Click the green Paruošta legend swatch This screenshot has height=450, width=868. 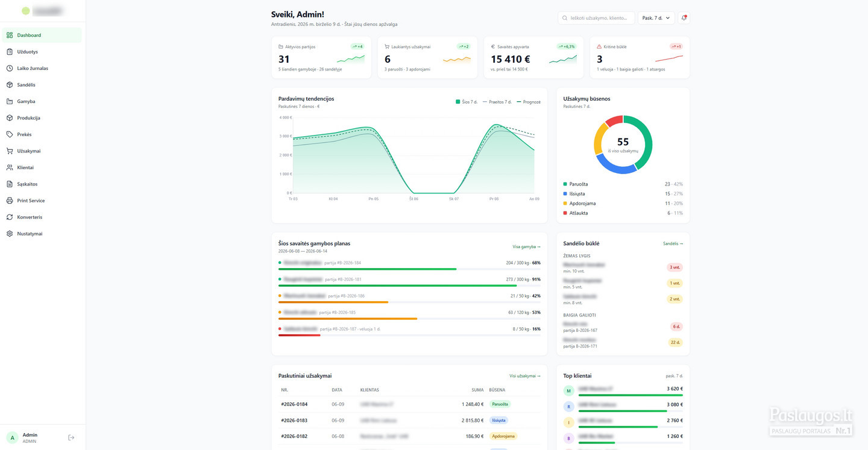click(x=565, y=184)
